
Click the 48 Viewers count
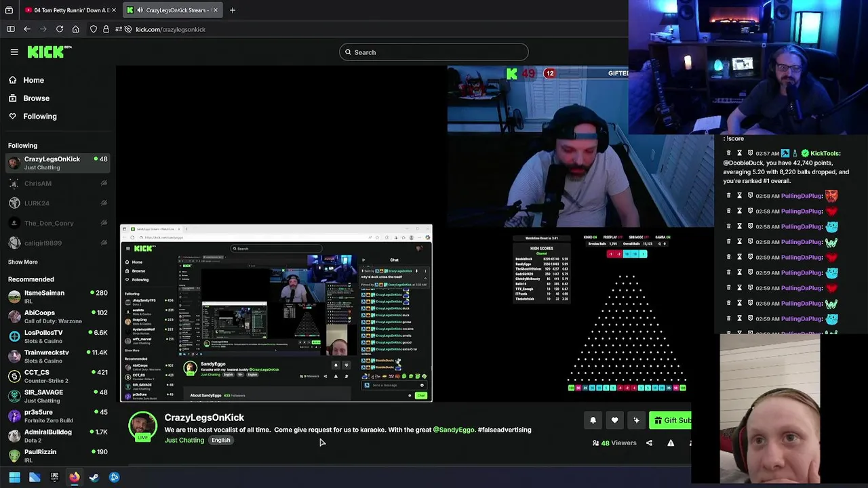(614, 443)
